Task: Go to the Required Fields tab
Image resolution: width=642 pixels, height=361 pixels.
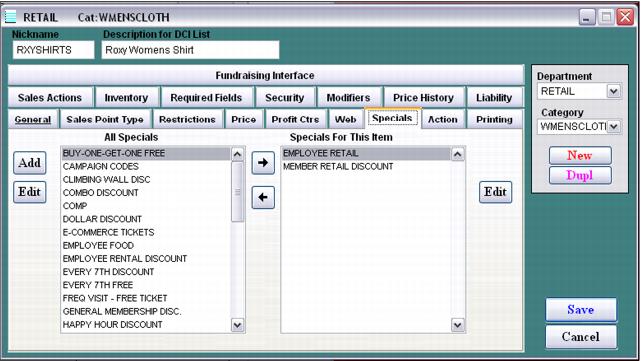Action: point(206,97)
